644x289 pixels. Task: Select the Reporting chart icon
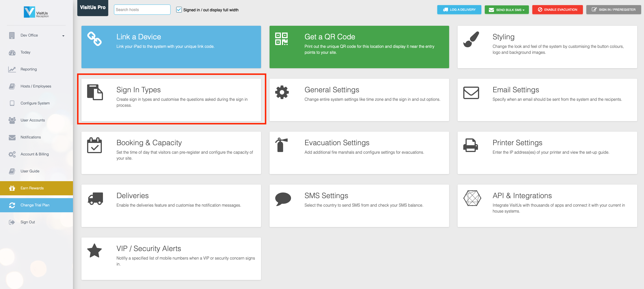coord(12,69)
